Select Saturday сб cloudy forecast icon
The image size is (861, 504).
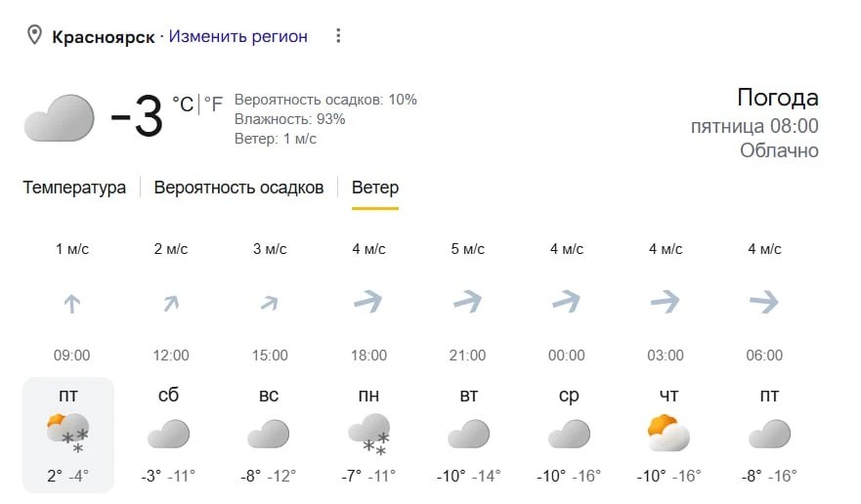[168, 434]
